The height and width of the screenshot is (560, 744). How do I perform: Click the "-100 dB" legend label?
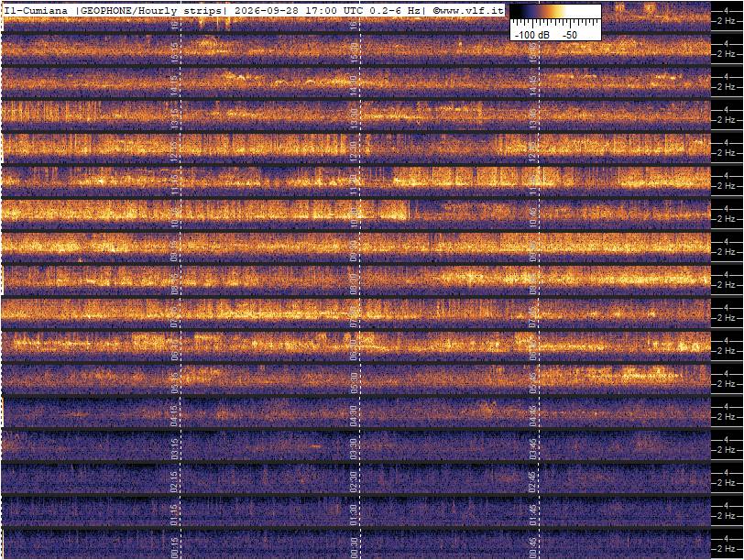(531, 35)
